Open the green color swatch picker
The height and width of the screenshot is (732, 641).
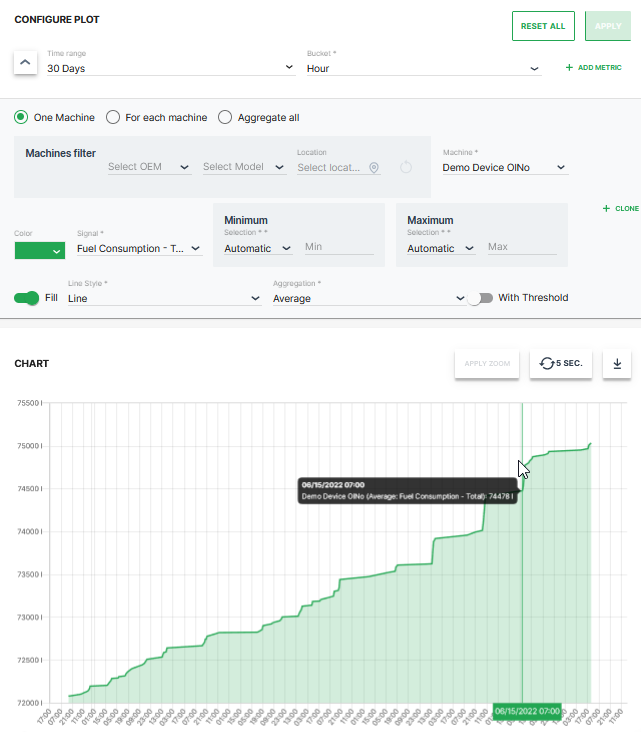coord(40,251)
